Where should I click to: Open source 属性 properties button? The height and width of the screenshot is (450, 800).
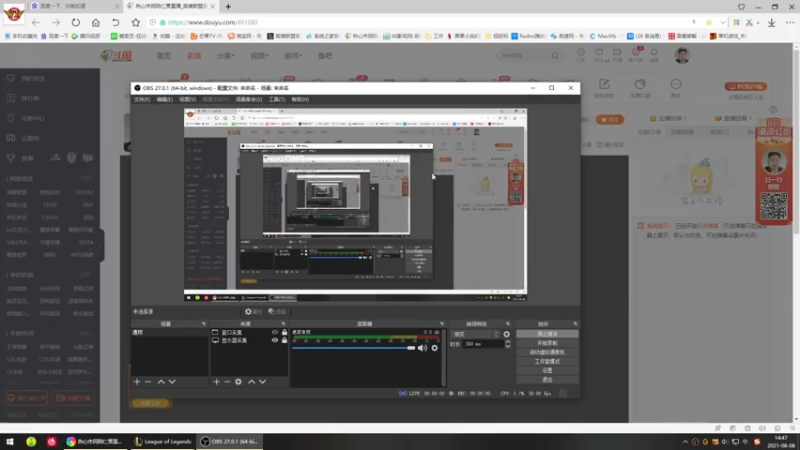coord(253,312)
